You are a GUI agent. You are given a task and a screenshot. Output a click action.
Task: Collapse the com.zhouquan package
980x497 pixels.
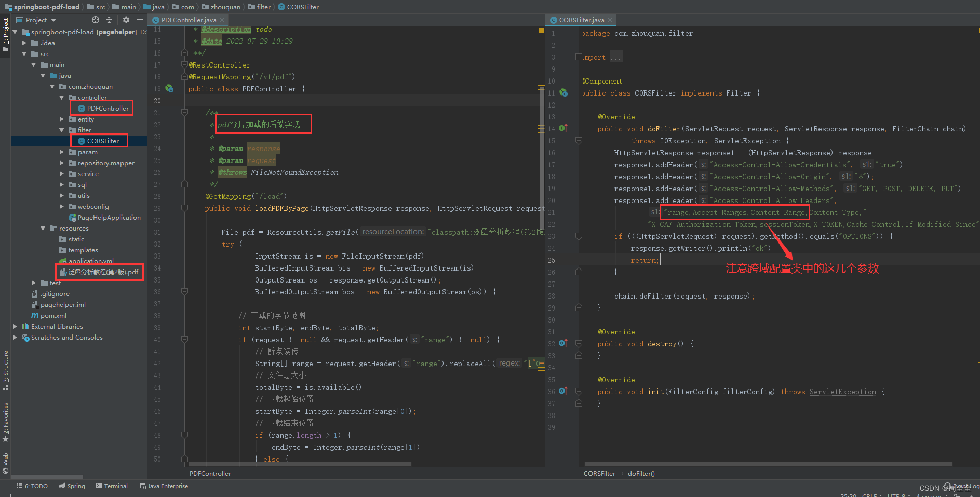pos(52,86)
